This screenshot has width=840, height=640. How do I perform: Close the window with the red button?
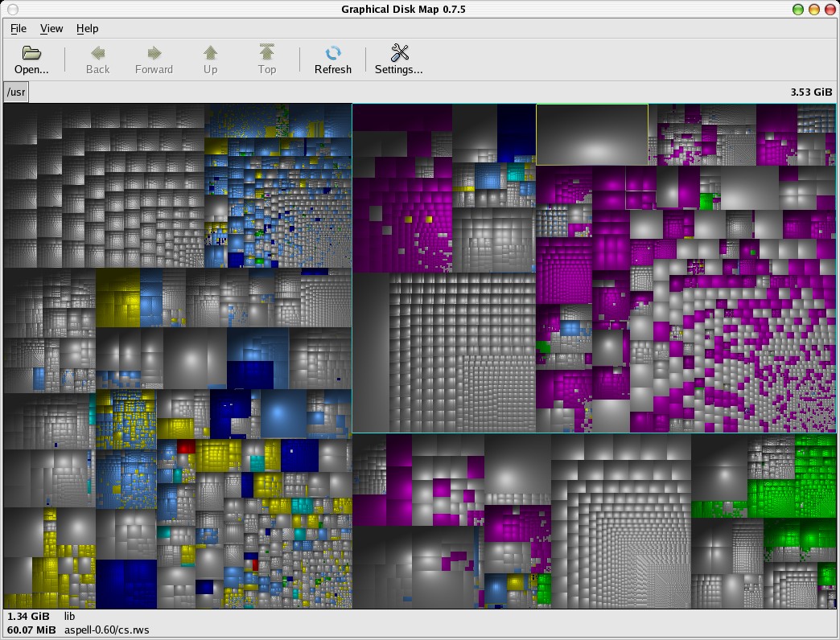click(829, 9)
